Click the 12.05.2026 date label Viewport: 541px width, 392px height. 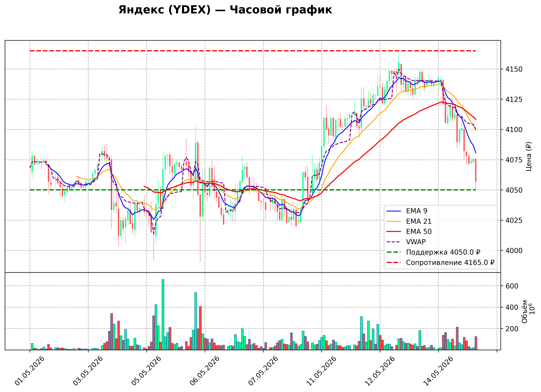click(380, 371)
